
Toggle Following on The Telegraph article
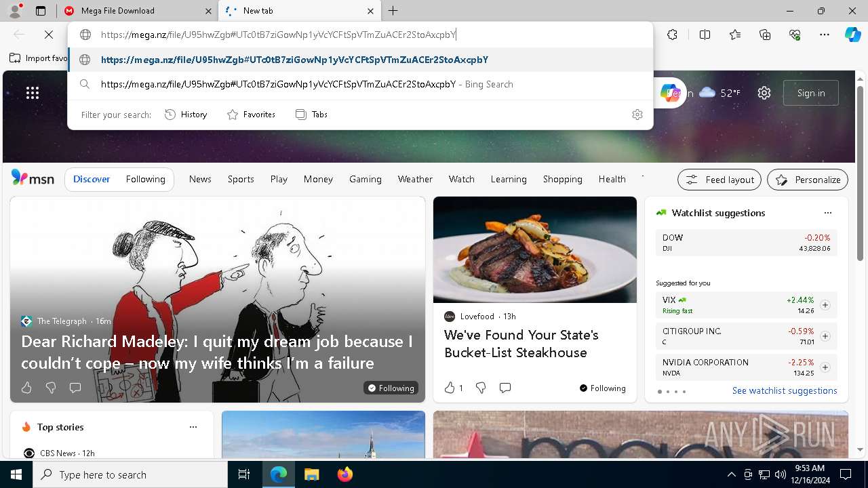(x=391, y=388)
